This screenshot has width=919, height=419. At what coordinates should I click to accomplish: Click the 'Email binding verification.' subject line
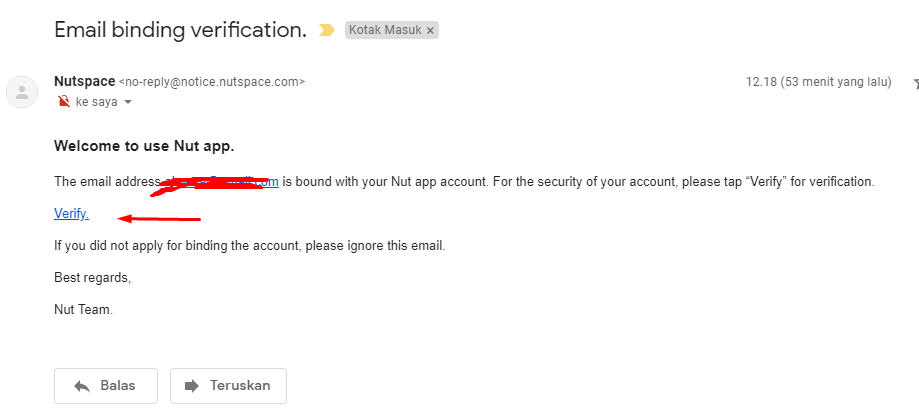point(180,30)
